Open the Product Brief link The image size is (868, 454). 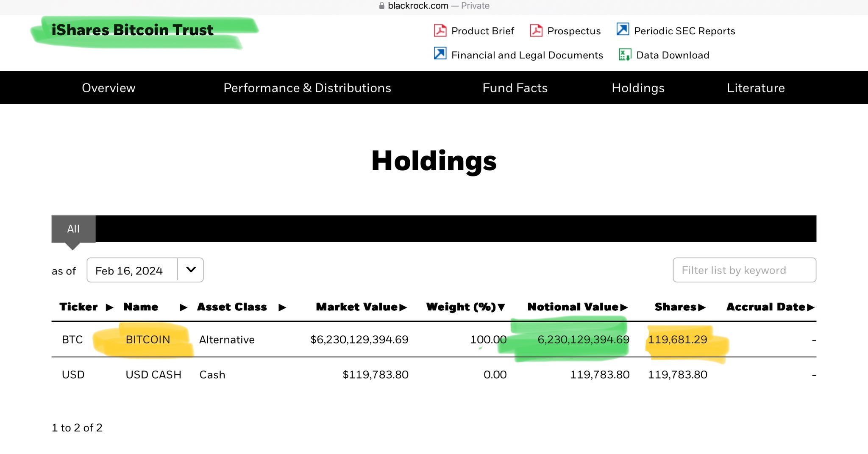tap(482, 31)
